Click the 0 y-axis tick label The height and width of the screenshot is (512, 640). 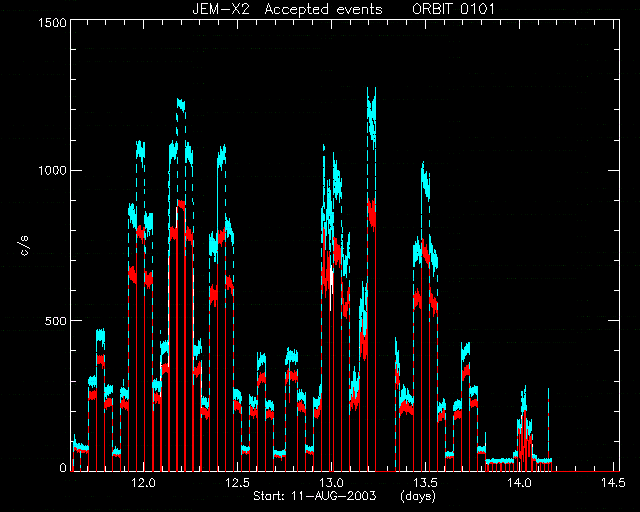(63, 468)
